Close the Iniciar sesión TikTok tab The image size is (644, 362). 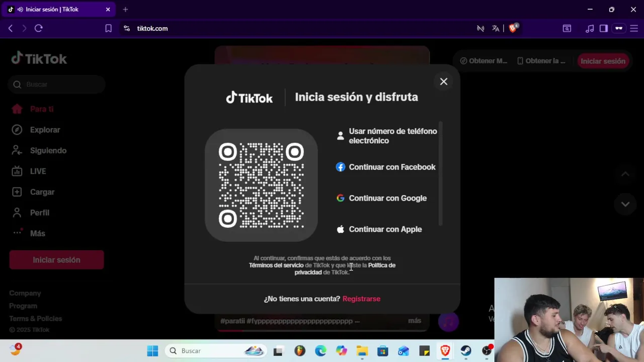click(x=108, y=10)
